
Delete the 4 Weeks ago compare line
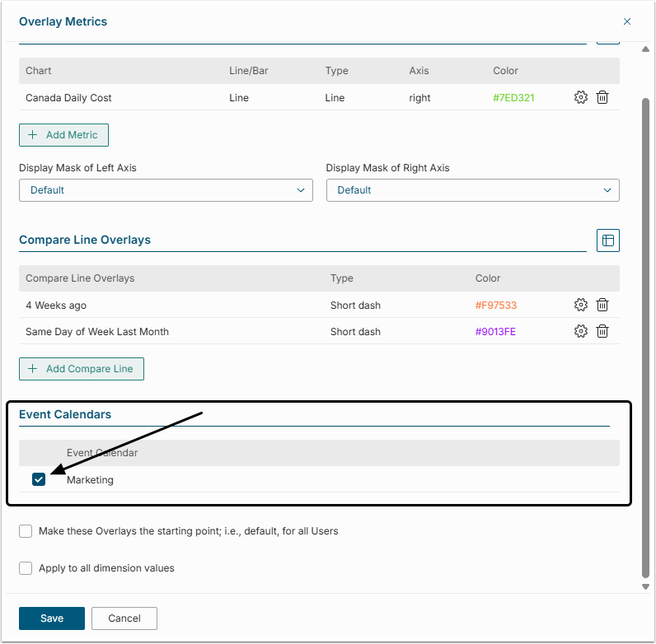pyautogui.click(x=602, y=305)
